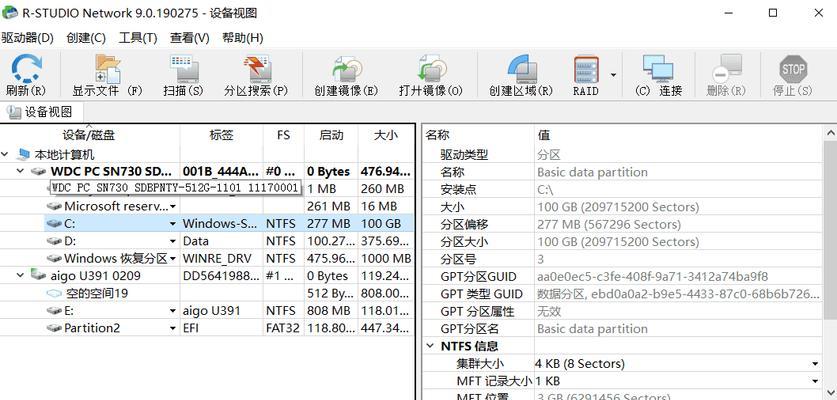837x400 pixels.
Task: Click the STOP (停止) icon
Action: (793, 76)
